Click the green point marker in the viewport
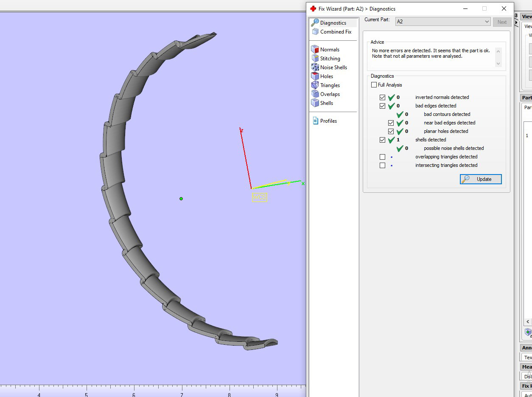Screen dimensions: 532x397 (x=181, y=199)
